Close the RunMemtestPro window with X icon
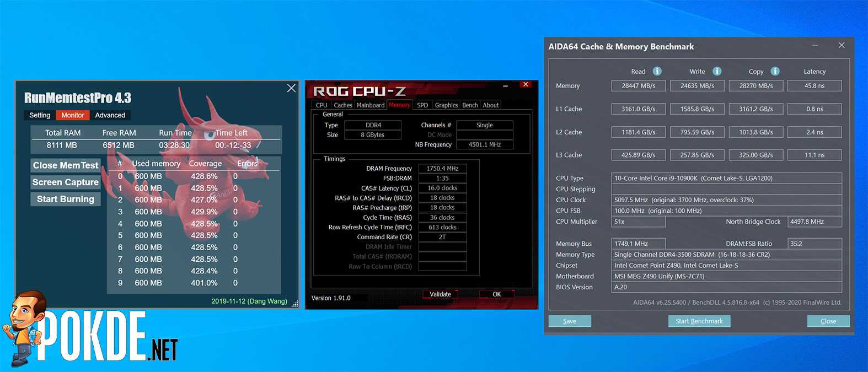This screenshot has width=868, height=372. click(291, 88)
